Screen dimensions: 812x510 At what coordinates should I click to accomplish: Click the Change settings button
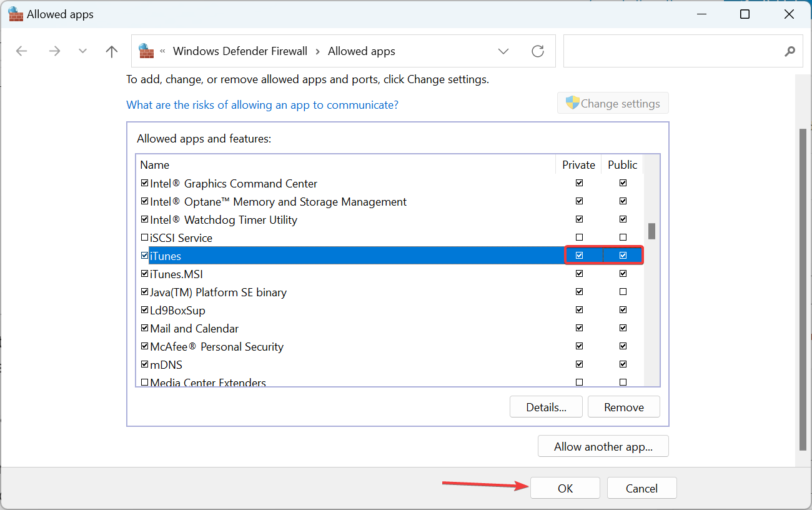coord(613,103)
